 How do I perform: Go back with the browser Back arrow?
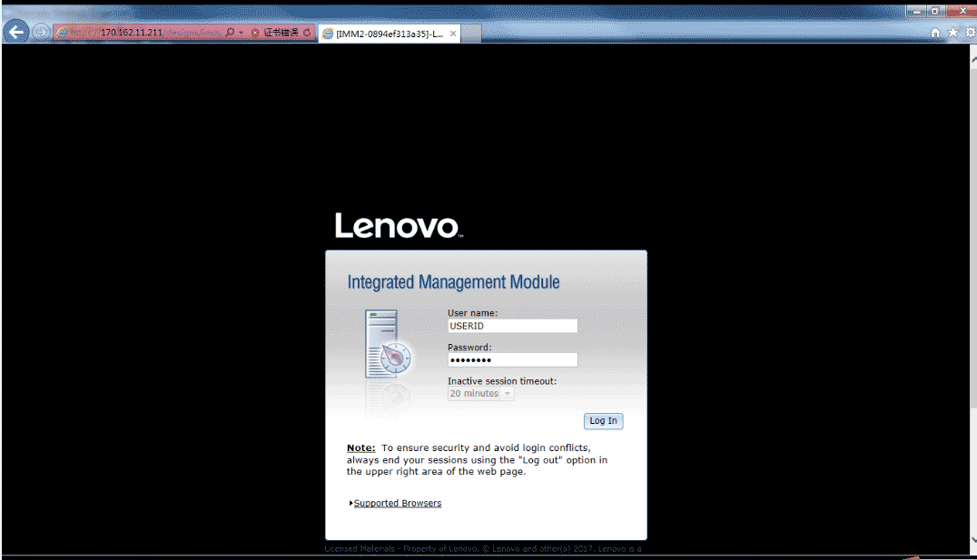tap(16, 32)
